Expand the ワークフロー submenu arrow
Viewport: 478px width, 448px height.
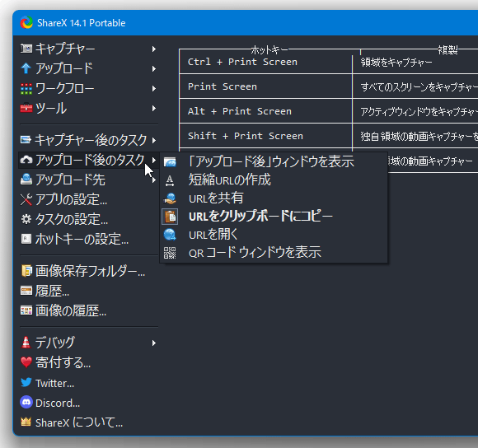pyautogui.click(x=154, y=89)
